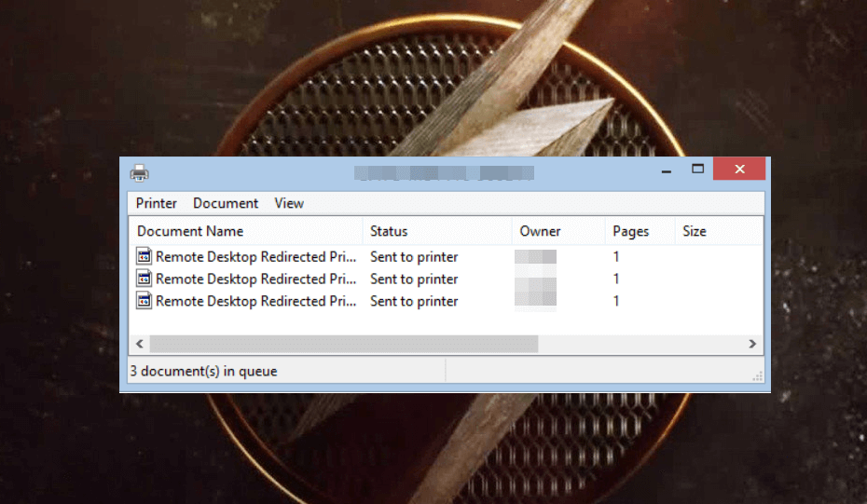Screen dimensions: 867x504
Task: Maximize the print queue window
Action: tap(697, 169)
